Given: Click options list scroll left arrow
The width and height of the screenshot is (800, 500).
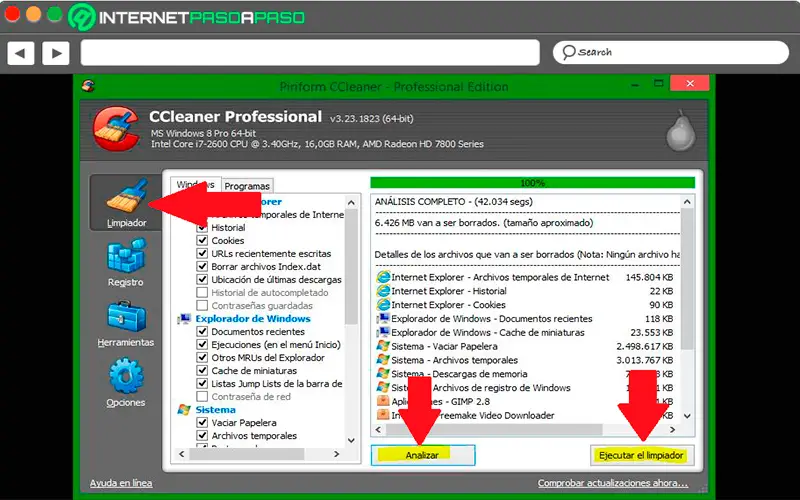Looking at the screenshot, I should point(182,454).
